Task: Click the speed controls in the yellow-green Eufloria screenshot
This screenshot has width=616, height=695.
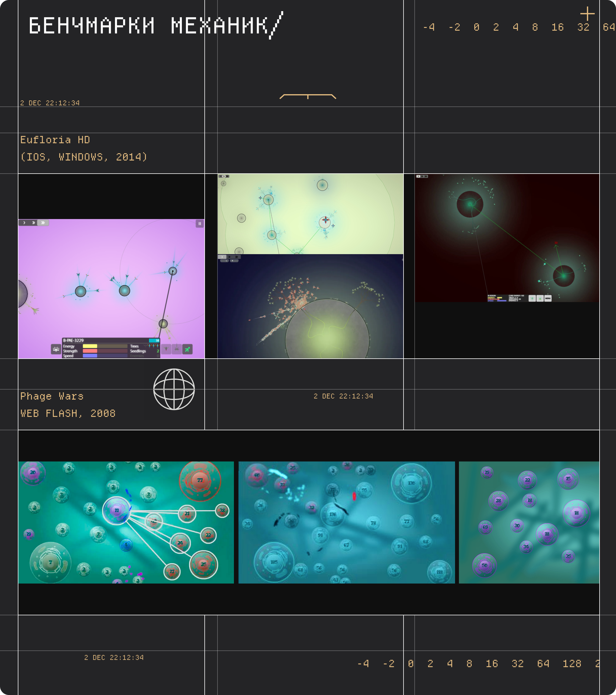Action: click(224, 176)
